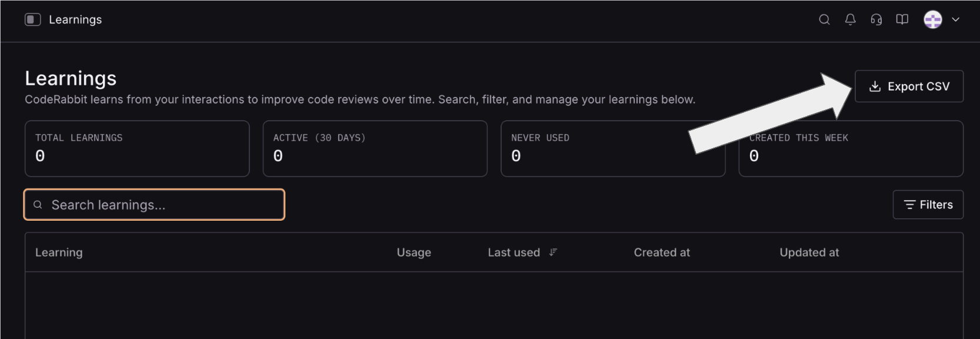Click the Learnings breadcrumb title in header
980x339 pixels.
coord(75,19)
